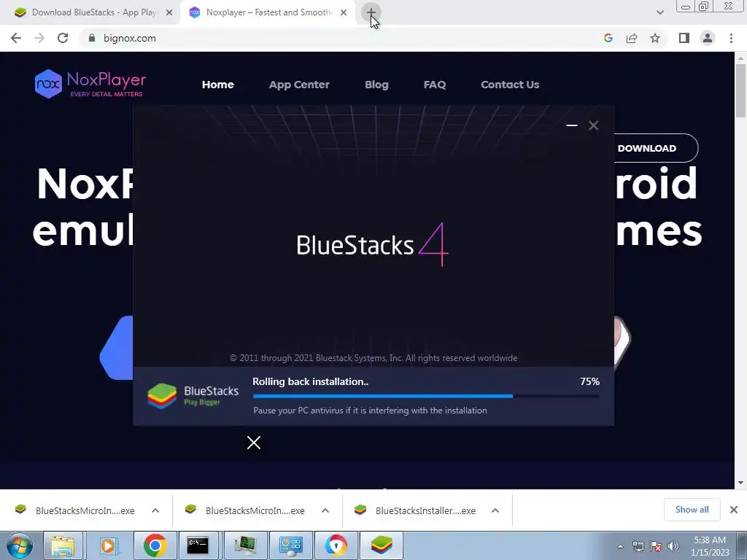Open the tab search chevron

tap(659, 12)
